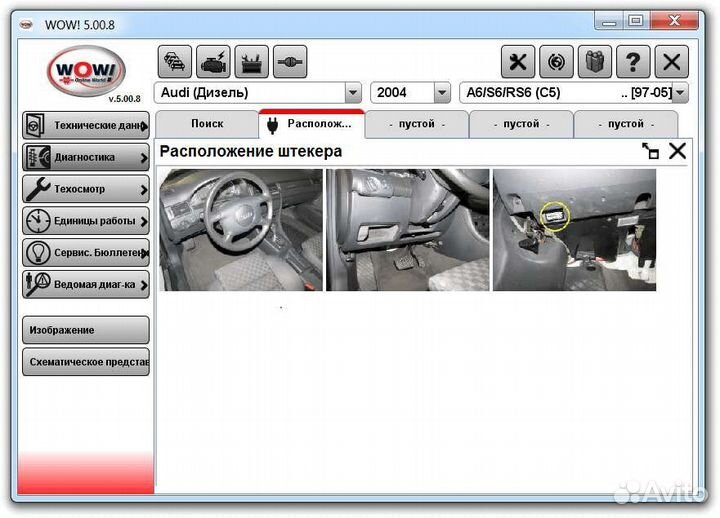Close the Расположение штекера panel
The height and width of the screenshot is (518, 720).
(677, 151)
